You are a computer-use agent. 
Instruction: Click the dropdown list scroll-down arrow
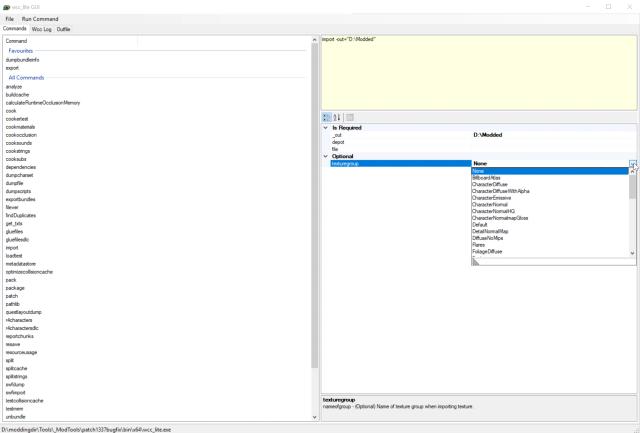(632, 253)
